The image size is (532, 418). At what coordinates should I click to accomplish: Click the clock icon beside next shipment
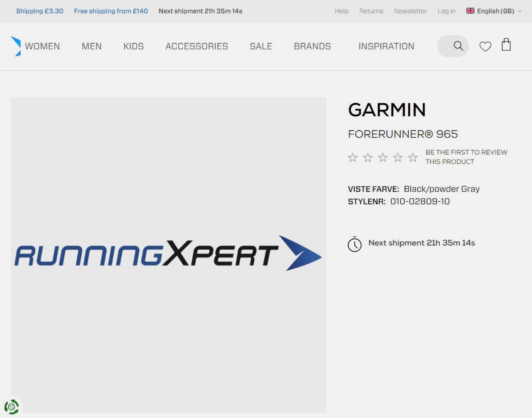pos(354,244)
